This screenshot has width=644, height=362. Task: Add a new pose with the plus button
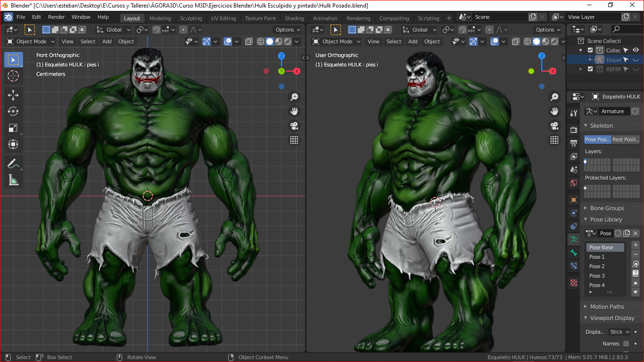click(636, 245)
